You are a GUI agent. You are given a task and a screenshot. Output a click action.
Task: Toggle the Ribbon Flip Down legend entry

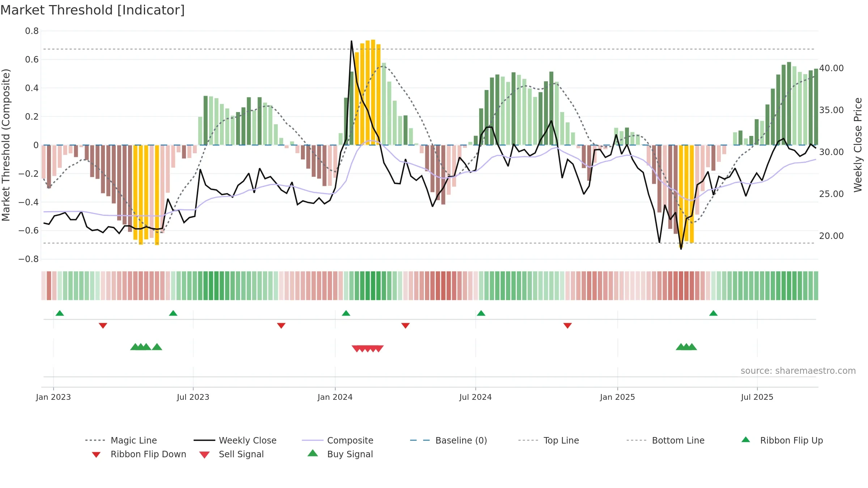click(139, 454)
